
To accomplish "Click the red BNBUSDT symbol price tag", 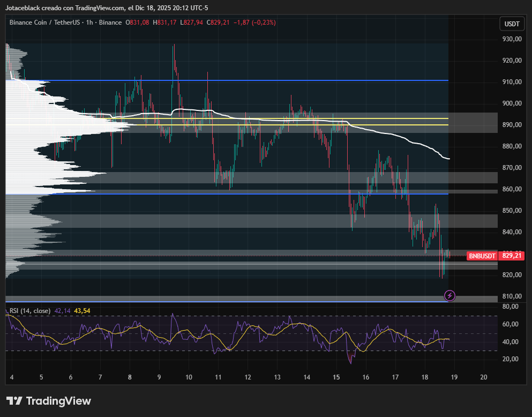I will pos(482,256).
